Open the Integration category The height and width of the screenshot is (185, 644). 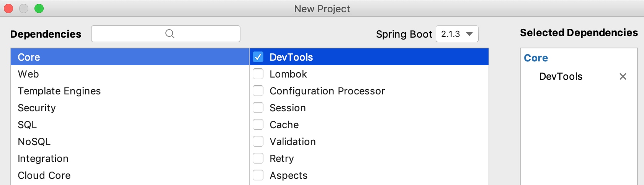click(43, 159)
